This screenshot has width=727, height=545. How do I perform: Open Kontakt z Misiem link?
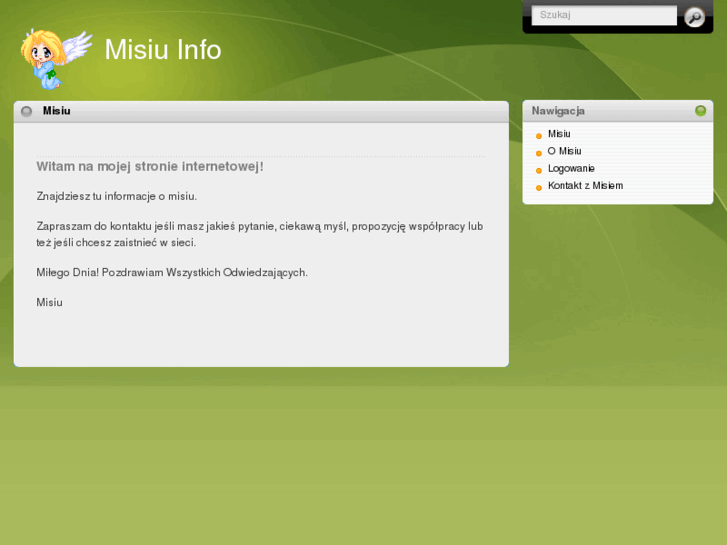tap(585, 186)
